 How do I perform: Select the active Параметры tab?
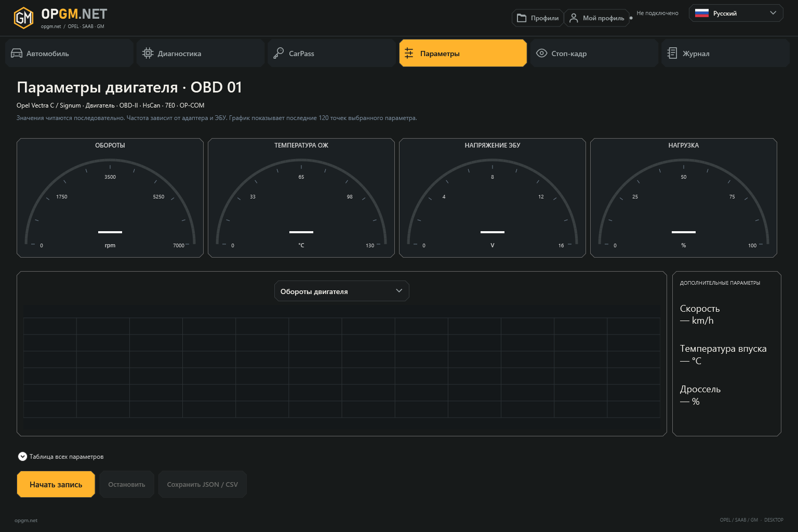463,53
